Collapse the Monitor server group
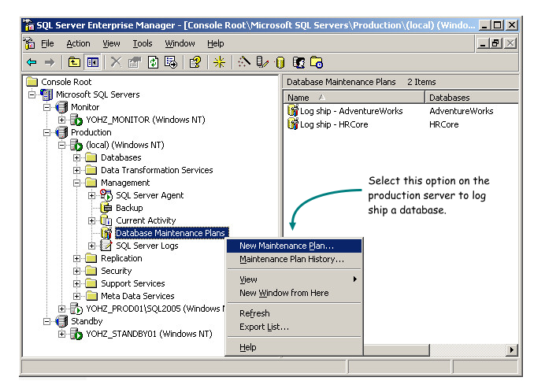 (46, 107)
